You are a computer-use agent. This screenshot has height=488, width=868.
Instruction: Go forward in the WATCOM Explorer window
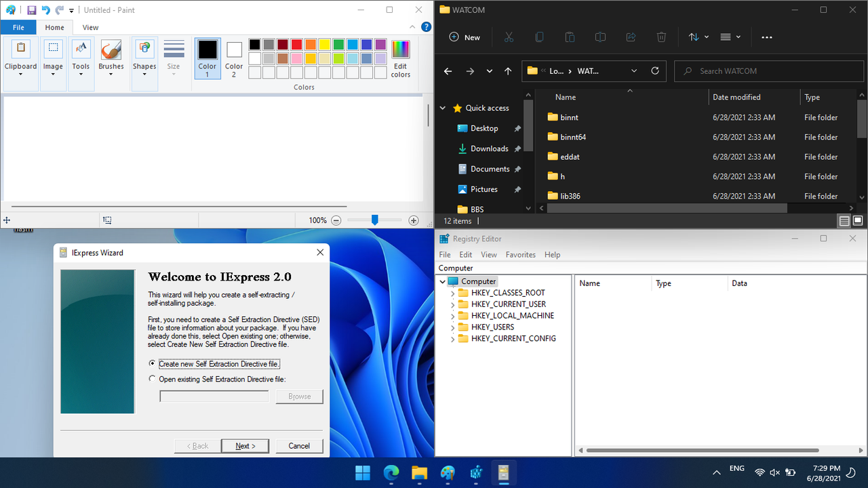tap(470, 71)
